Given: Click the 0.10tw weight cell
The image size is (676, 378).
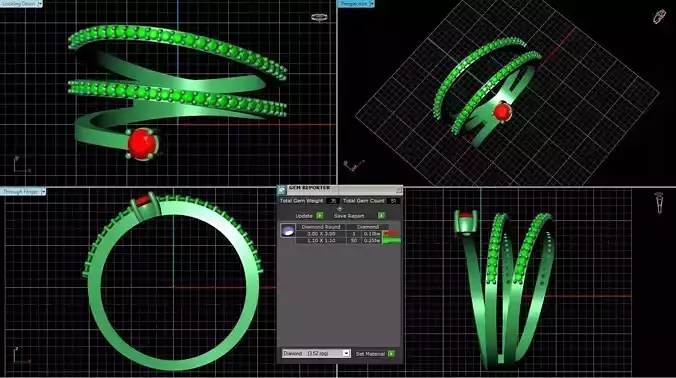Looking at the screenshot, I should (x=372, y=234).
